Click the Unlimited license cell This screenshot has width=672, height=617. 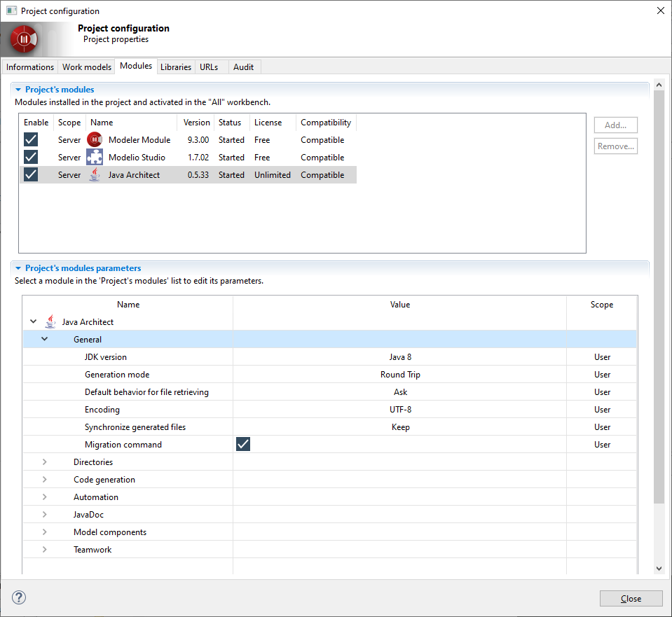pyautogui.click(x=272, y=175)
